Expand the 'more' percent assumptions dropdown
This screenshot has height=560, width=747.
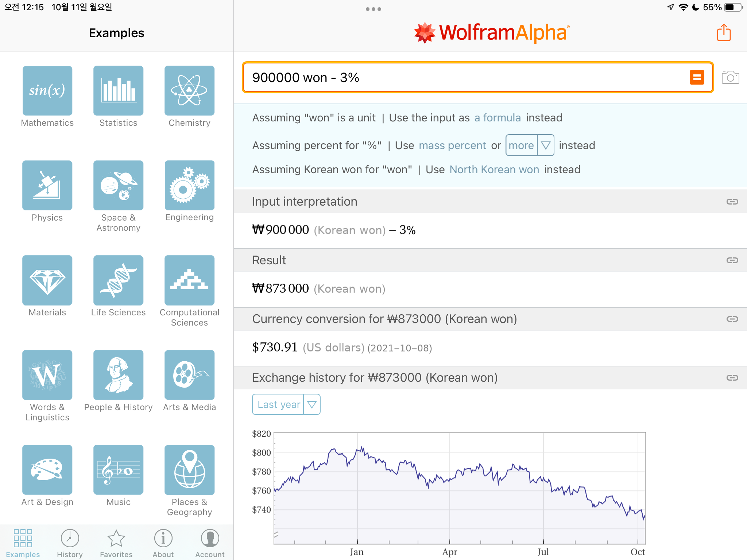point(529,145)
